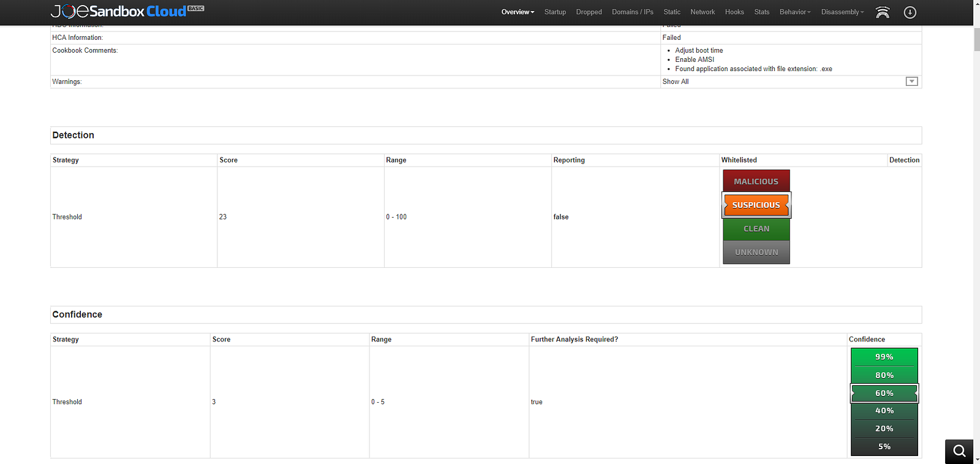
Task: Click the HCA Information label
Action: click(78, 37)
